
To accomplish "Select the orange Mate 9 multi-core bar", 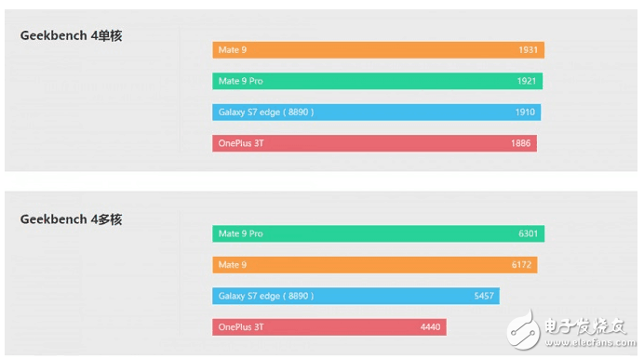I will (x=375, y=265).
